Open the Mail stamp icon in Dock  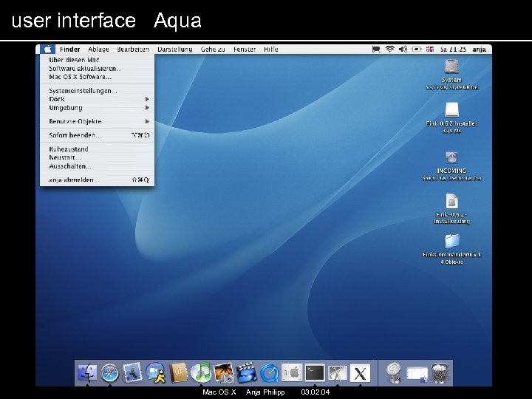tap(133, 372)
